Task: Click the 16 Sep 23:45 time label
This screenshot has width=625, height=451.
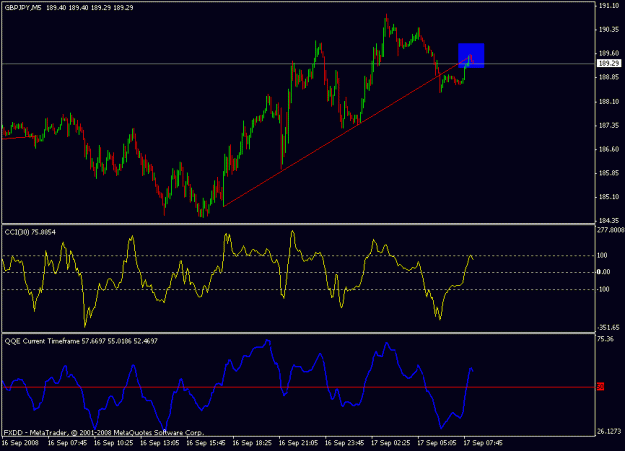Action: (344, 443)
